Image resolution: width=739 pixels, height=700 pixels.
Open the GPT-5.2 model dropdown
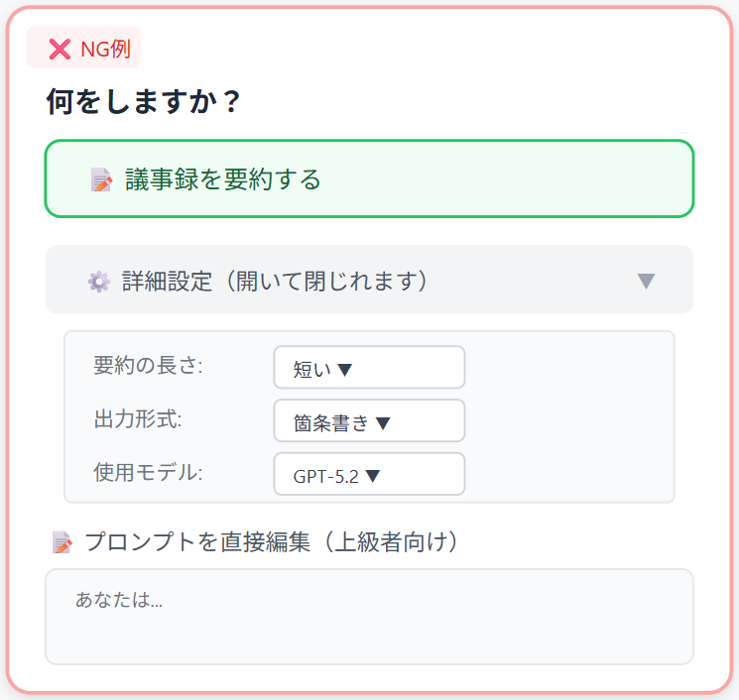point(368,475)
